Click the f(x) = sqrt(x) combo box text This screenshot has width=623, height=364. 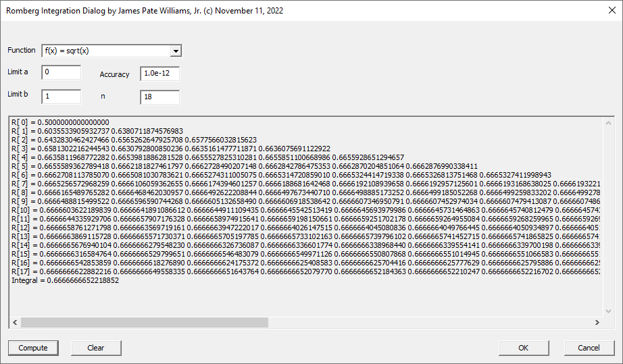click(105, 51)
